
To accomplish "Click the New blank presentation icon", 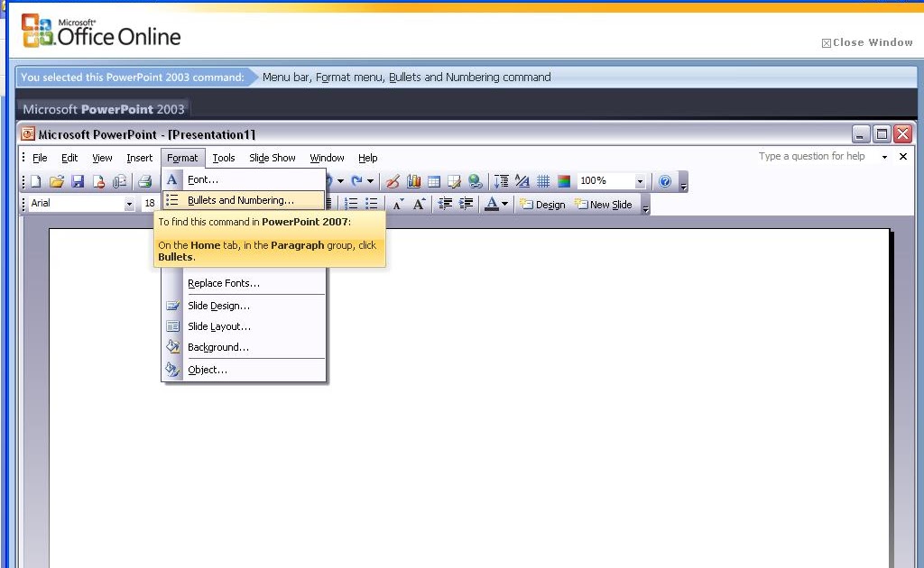I will [x=36, y=181].
